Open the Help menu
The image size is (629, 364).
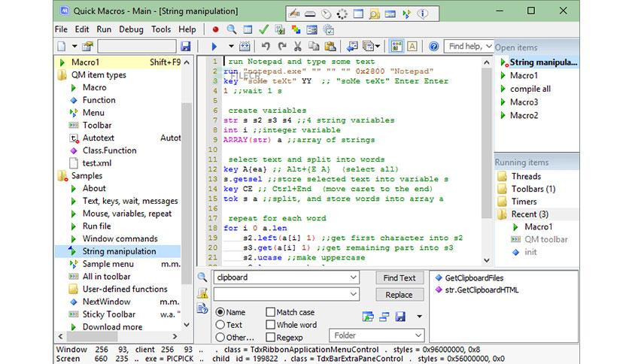click(187, 29)
